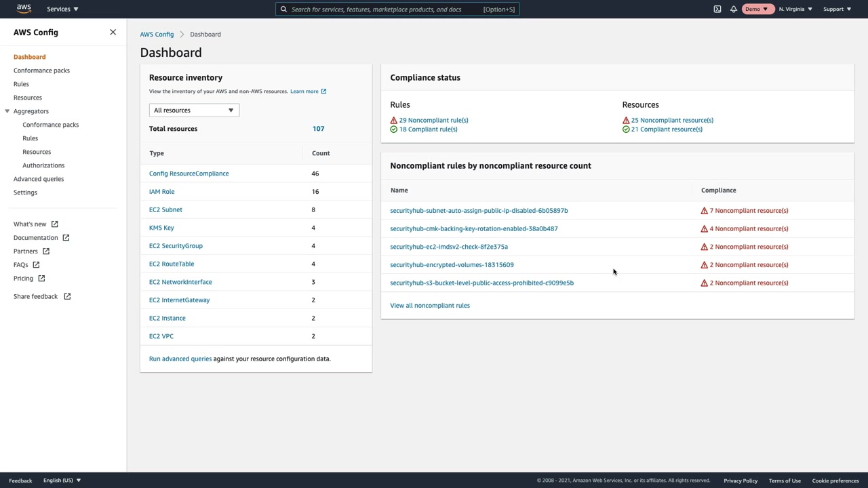The width and height of the screenshot is (868, 488).
Task: Go to Conformance packs in sidebar
Action: (41, 70)
